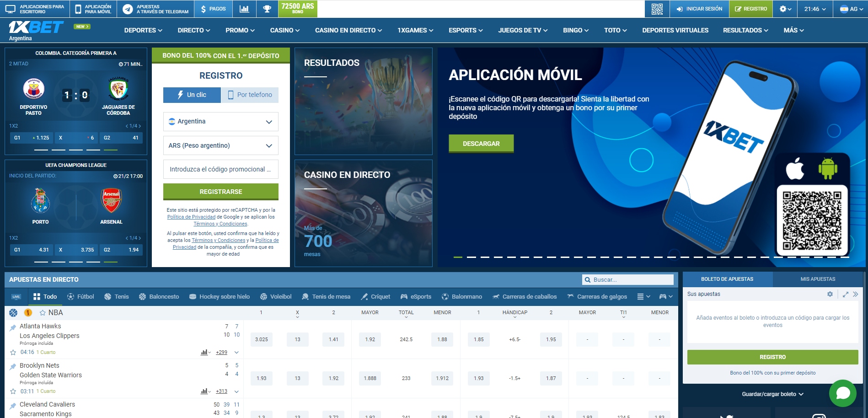Click the LIVE monitor icon in sports bar
The image size is (868, 418).
[16, 297]
